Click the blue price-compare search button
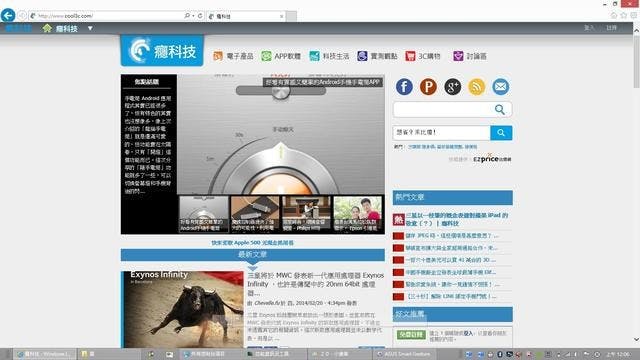The width and height of the screenshot is (640, 360). 501,133
